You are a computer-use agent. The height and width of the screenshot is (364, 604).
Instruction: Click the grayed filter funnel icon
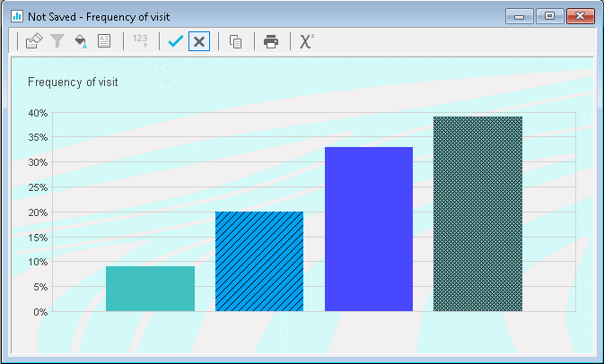coord(57,41)
